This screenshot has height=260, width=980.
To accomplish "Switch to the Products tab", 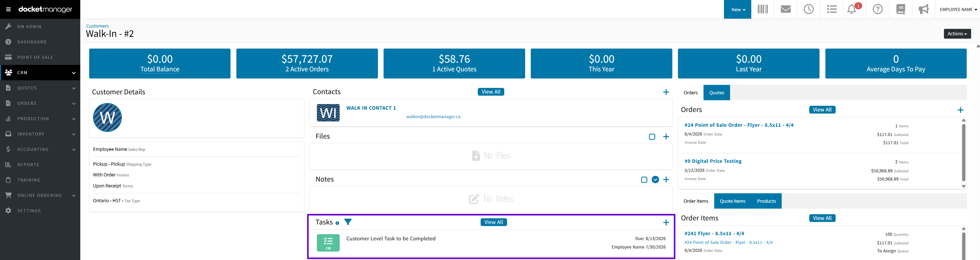I will 766,201.
